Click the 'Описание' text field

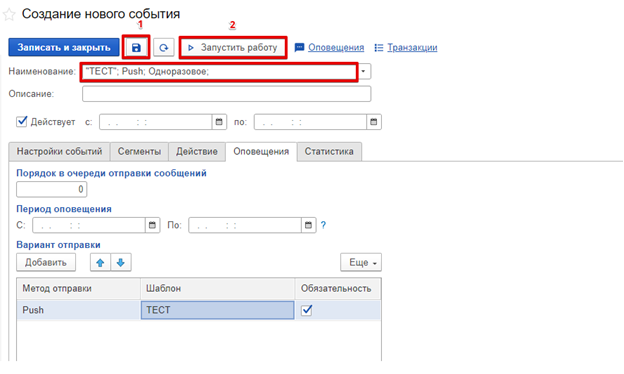pyautogui.click(x=227, y=94)
